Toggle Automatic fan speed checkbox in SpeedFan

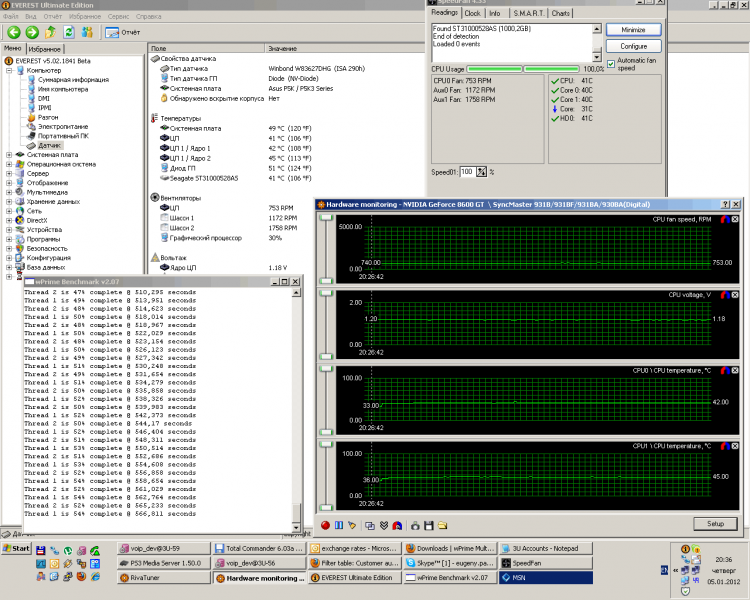point(611,64)
